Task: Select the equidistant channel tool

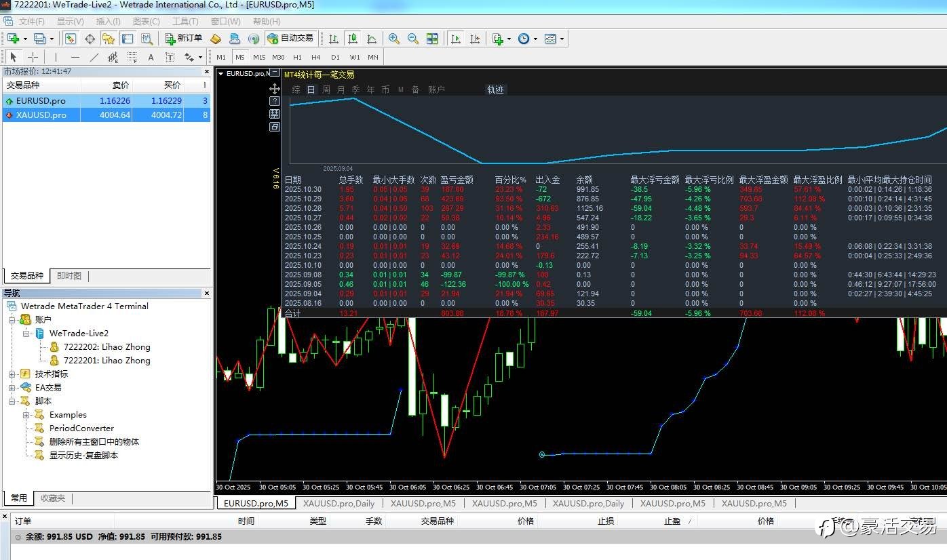Action: tap(113, 57)
